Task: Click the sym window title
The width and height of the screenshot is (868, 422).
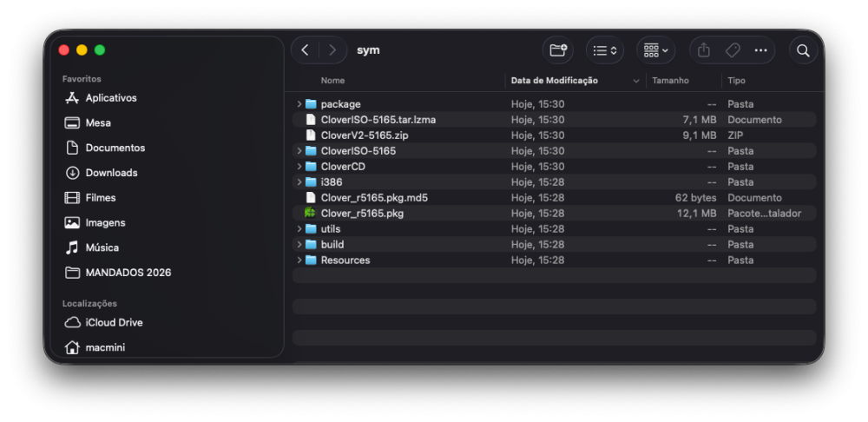Action: click(368, 50)
